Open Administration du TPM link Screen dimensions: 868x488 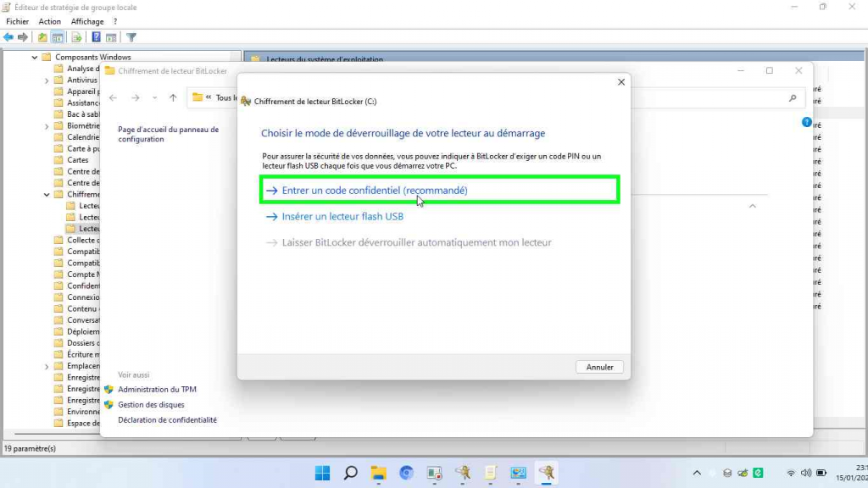click(x=157, y=390)
